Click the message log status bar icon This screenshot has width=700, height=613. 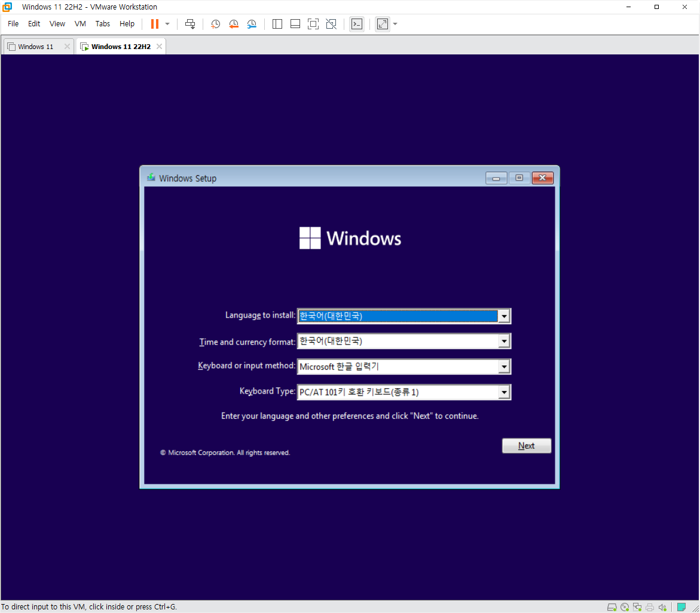click(681, 607)
